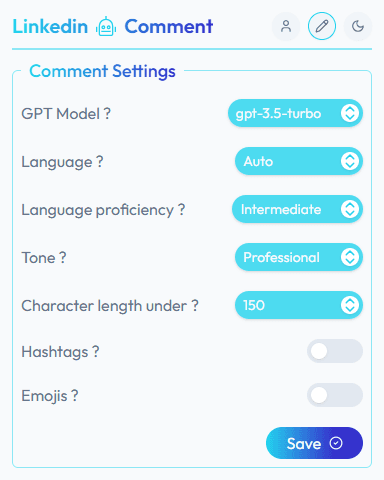
Task: Save the comment settings
Action: click(314, 443)
